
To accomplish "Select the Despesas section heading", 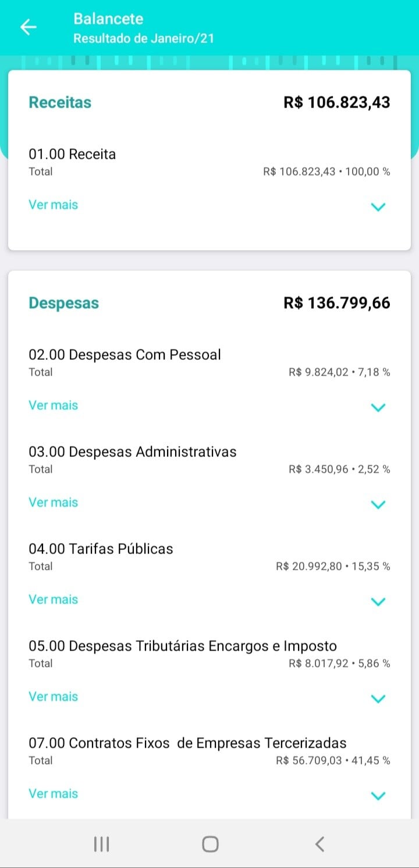I will pos(63,303).
